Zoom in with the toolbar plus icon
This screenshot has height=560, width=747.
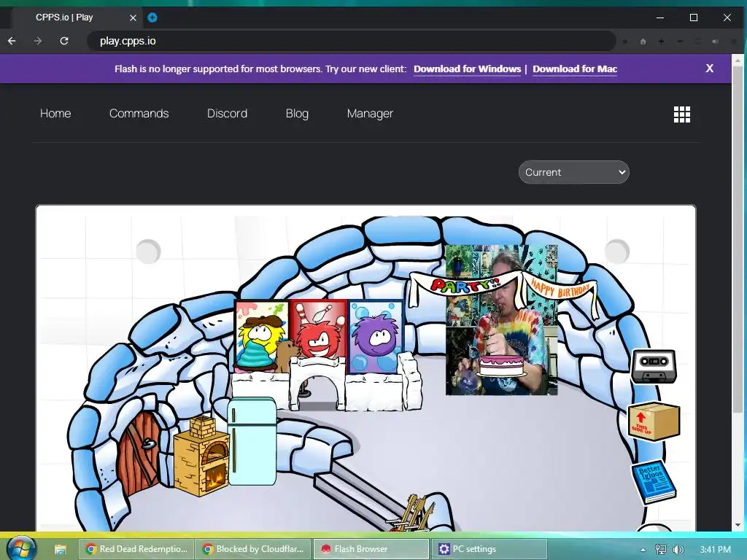click(661, 42)
